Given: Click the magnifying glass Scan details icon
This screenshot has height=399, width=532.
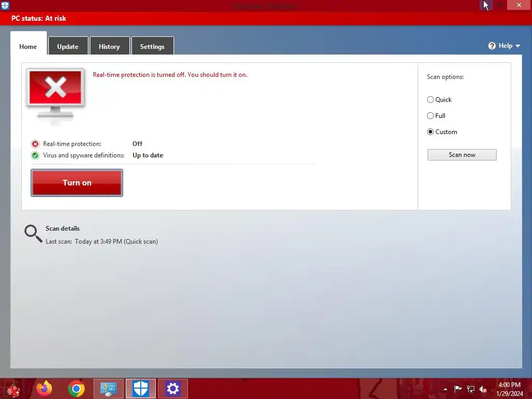Looking at the screenshot, I should click(x=33, y=233).
